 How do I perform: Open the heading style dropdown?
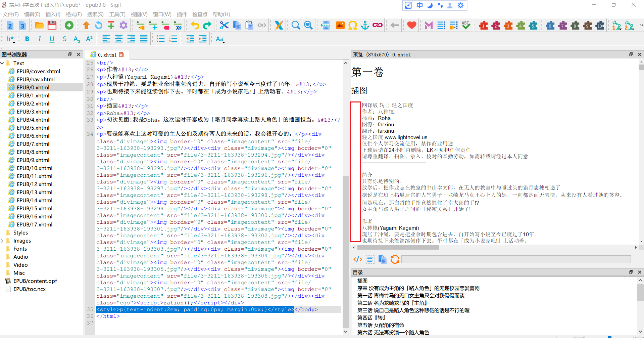click(x=10, y=39)
